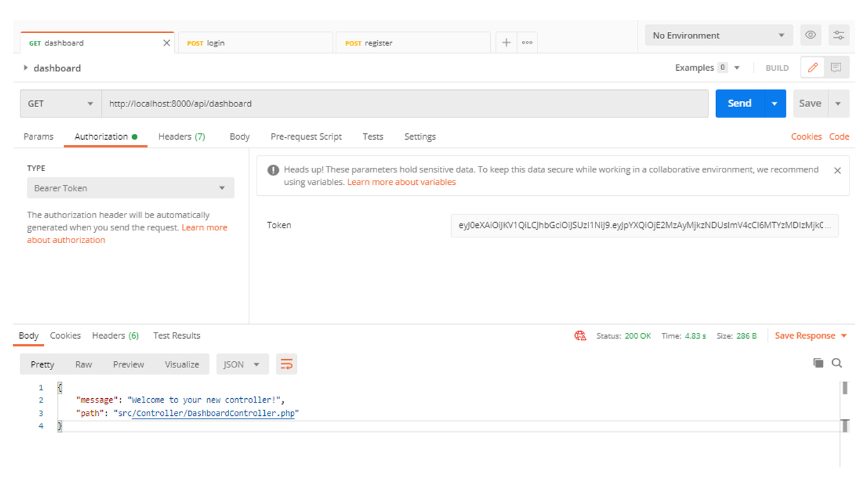The width and height of the screenshot is (868, 490).
Task: Click the pencil edit icon near BUILD
Action: [812, 67]
